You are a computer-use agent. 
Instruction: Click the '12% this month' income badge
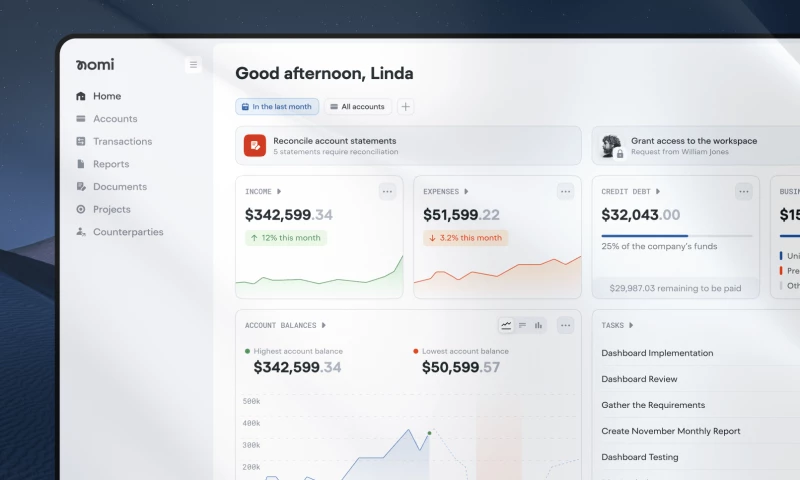[x=286, y=238]
